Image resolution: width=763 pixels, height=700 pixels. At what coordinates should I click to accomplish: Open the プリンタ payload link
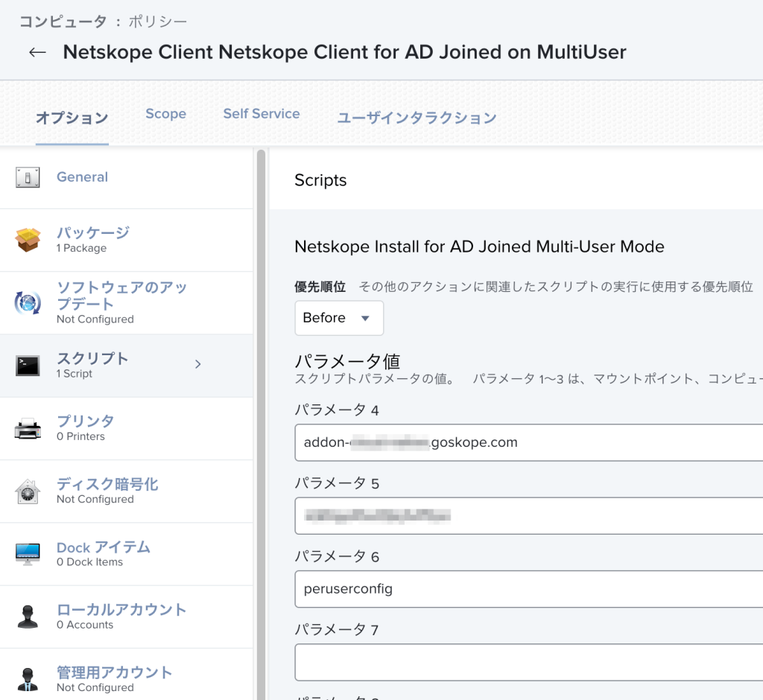click(x=86, y=421)
